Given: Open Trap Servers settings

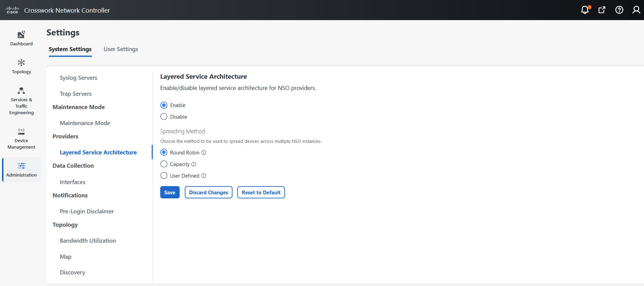Looking at the screenshot, I should click(x=76, y=94).
